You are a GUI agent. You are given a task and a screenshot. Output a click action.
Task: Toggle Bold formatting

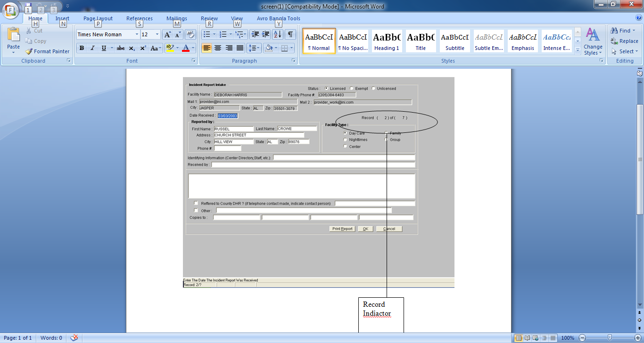click(x=82, y=48)
